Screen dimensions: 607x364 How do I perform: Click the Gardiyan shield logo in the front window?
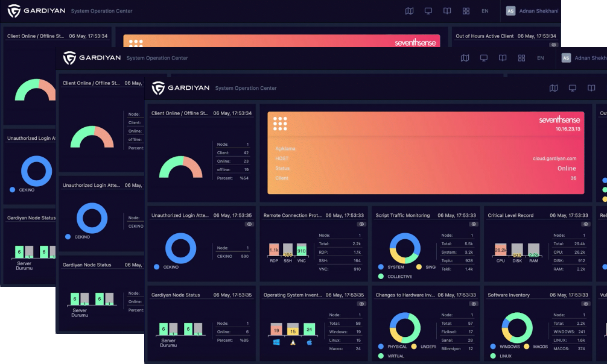click(158, 88)
